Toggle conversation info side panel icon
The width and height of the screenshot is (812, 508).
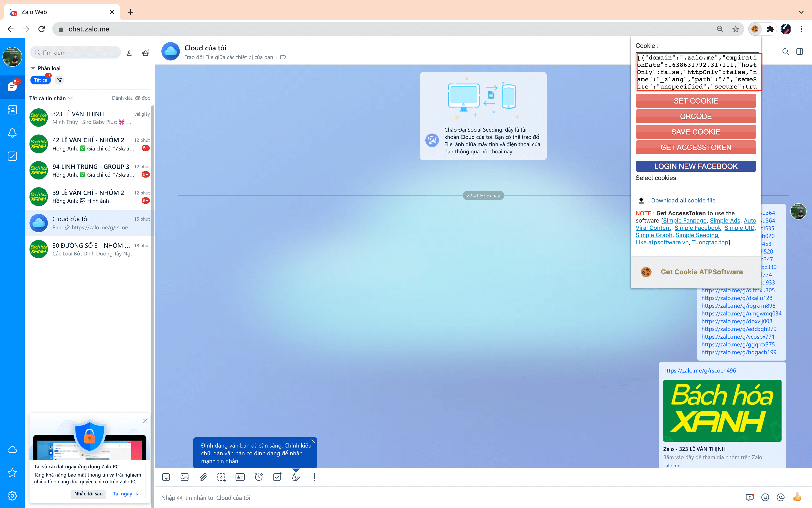tap(800, 51)
